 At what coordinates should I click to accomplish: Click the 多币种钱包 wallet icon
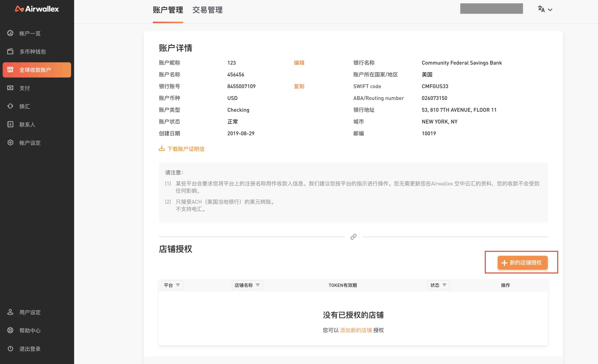coord(10,51)
